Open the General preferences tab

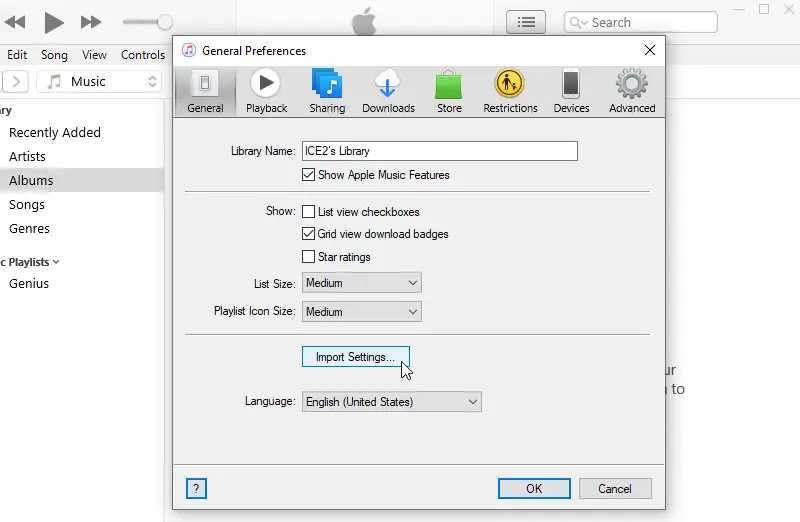coord(205,91)
